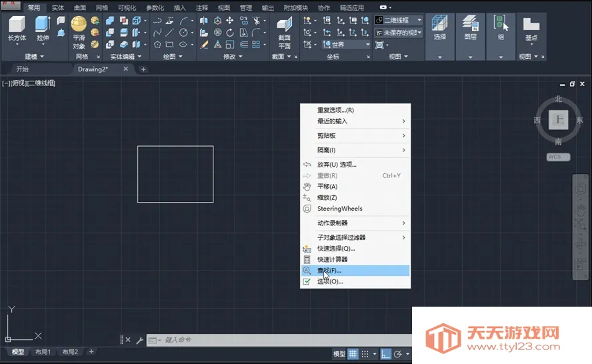Select the offset tool in 修改 panel

pos(244,45)
